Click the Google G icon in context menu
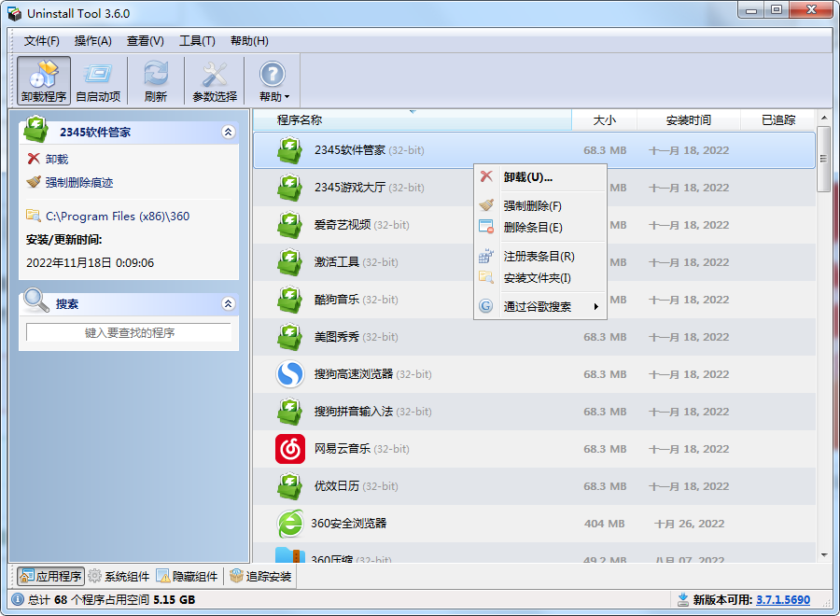Viewport: 840px width, 616px height. pyautogui.click(x=486, y=306)
